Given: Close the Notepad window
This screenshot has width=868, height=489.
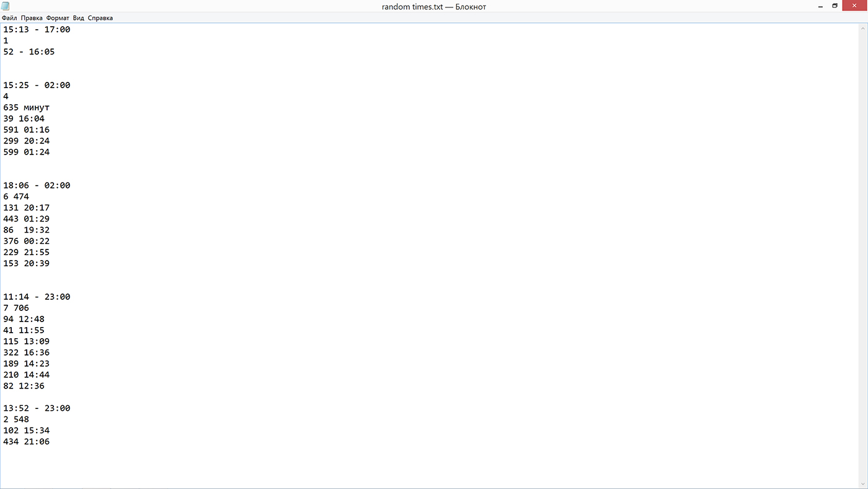Looking at the screenshot, I should pos(854,6).
